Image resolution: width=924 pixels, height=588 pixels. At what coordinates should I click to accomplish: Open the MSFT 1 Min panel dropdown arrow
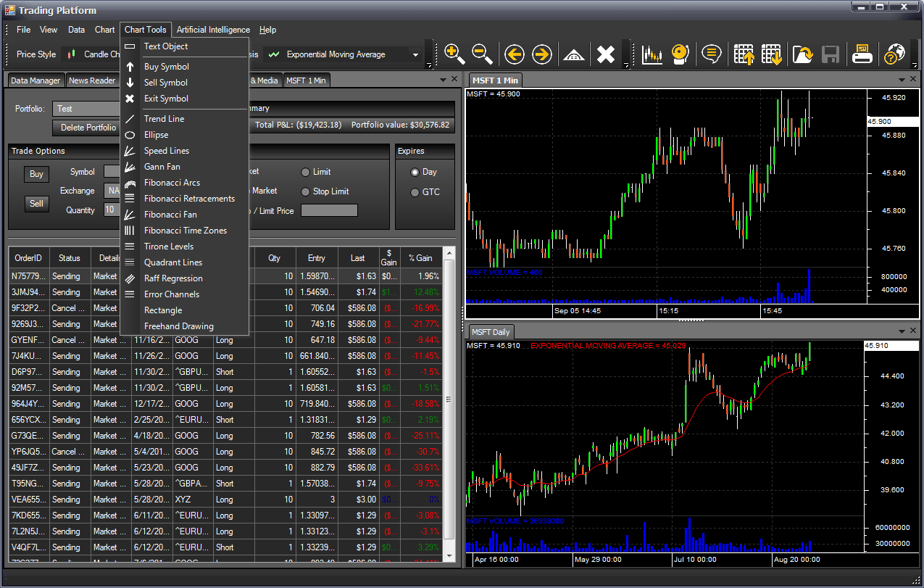coord(902,80)
